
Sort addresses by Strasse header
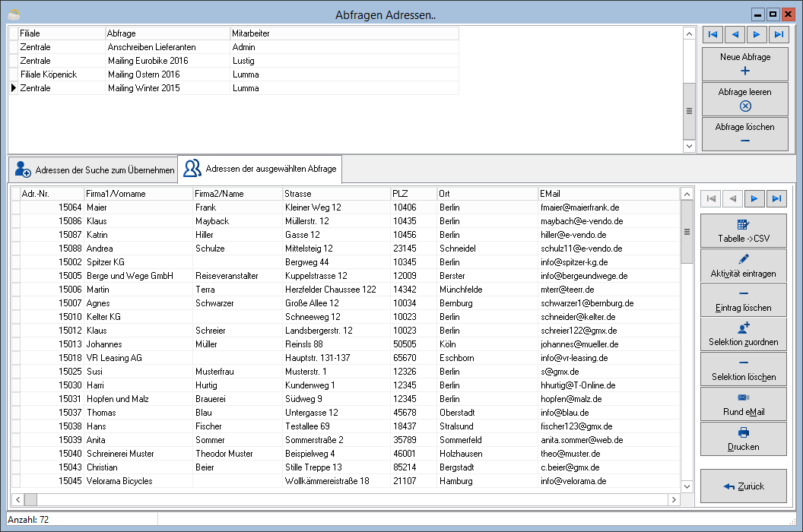click(336, 194)
